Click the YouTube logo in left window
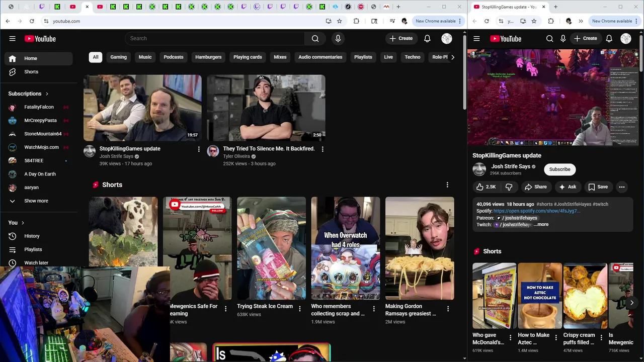The width and height of the screenshot is (644, 362). click(40, 39)
